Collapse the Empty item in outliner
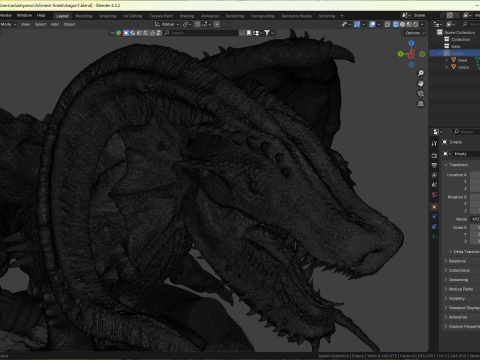The height and width of the screenshot is (360, 480). click(x=440, y=53)
